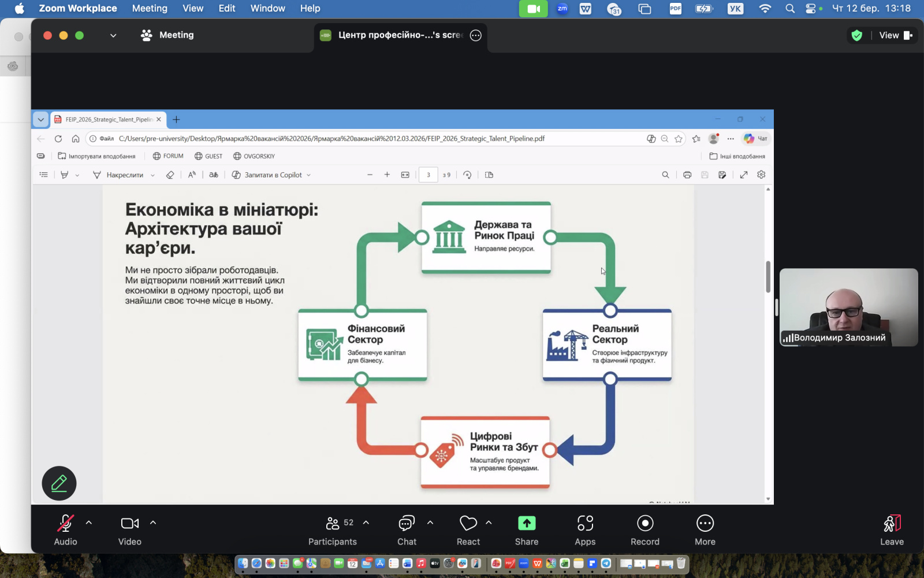Open the Meeting menu in the menu bar
924x578 pixels.
(150, 8)
